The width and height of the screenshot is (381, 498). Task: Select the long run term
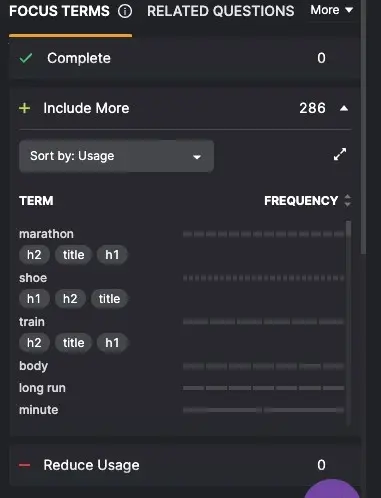[x=42, y=388]
